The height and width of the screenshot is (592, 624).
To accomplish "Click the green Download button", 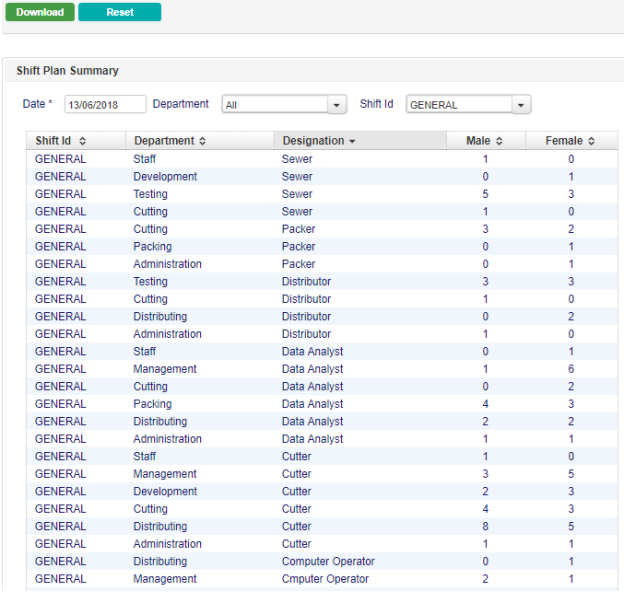I will coord(40,12).
